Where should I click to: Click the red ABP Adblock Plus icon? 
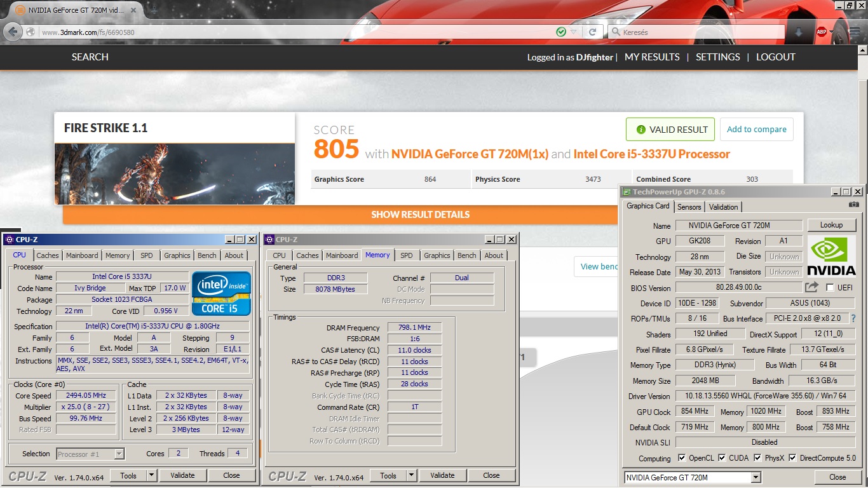822,32
